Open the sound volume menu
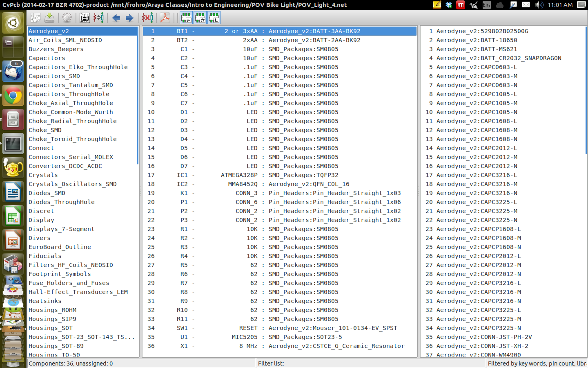 [x=539, y=5]
